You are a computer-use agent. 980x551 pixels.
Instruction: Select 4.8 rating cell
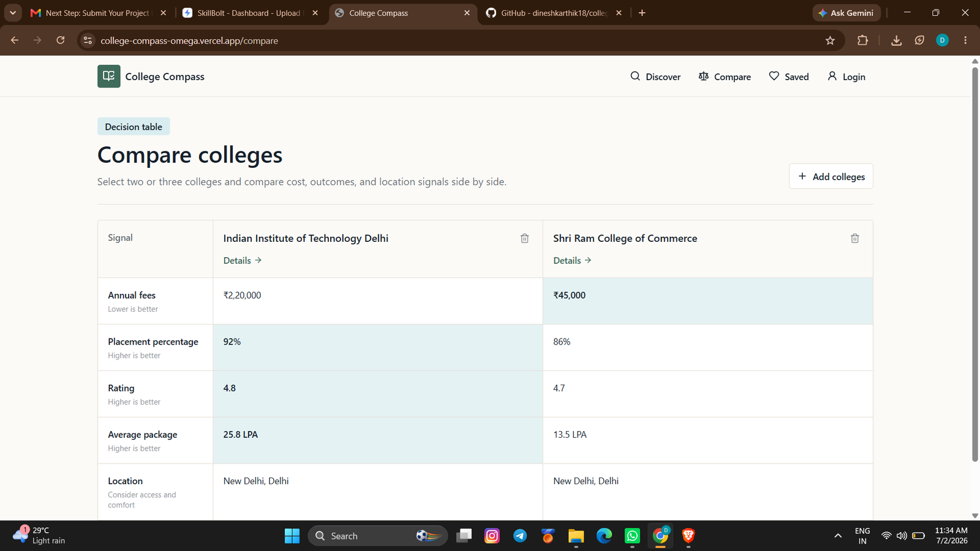[x=378, y=394]
